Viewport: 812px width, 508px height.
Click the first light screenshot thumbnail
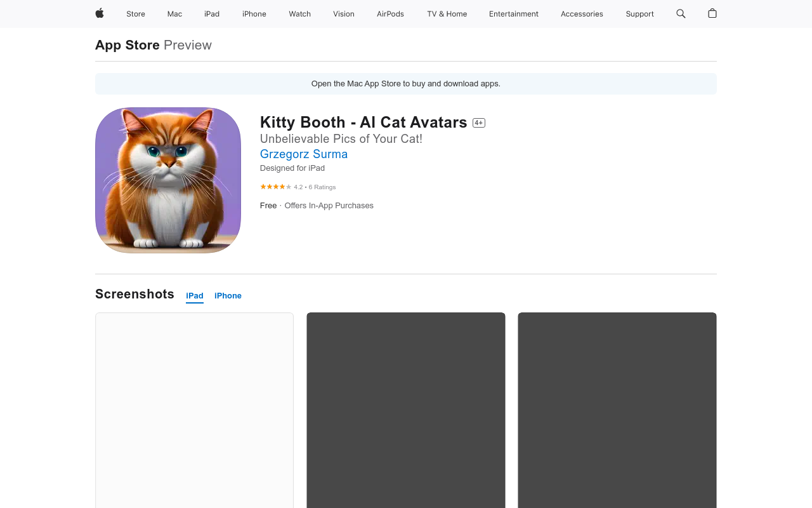[x=194, y=410]
